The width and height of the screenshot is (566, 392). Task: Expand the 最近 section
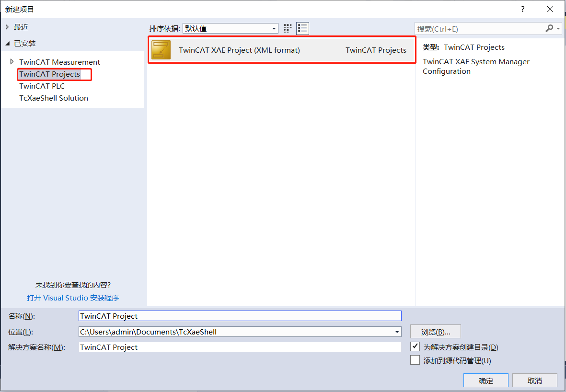pos(7,27)
